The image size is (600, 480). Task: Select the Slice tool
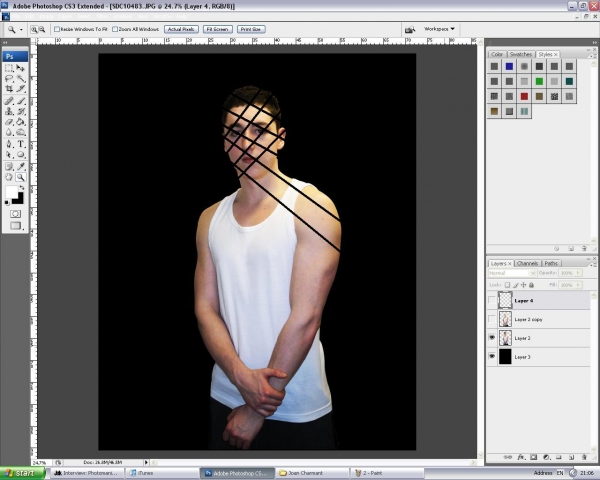tap(21, 89)
